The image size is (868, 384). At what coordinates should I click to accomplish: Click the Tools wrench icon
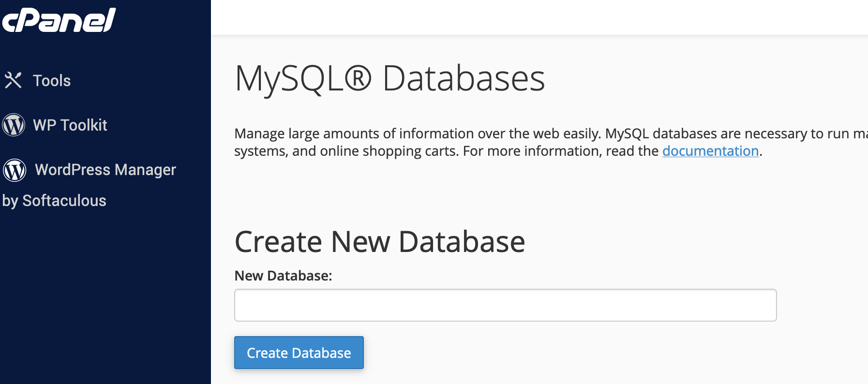[x=14, y=80]
